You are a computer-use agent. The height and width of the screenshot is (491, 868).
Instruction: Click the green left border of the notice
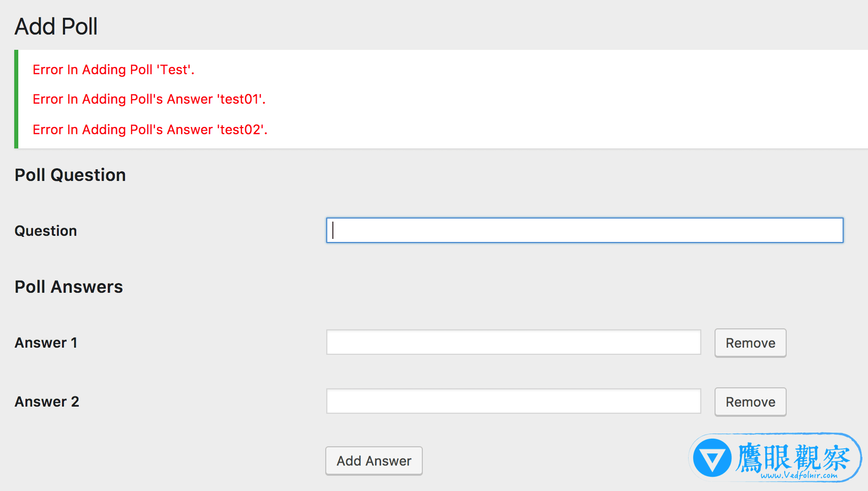tap(16, 99)
